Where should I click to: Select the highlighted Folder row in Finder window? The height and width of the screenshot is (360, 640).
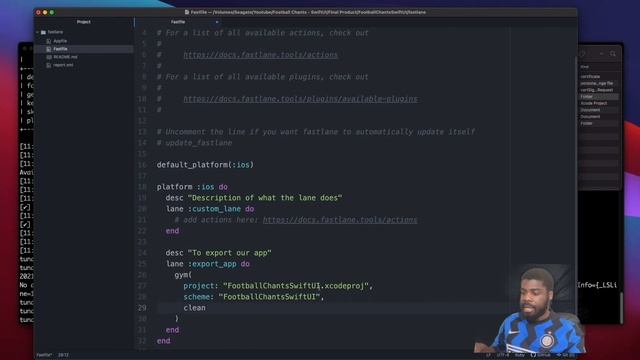[599, 97]
